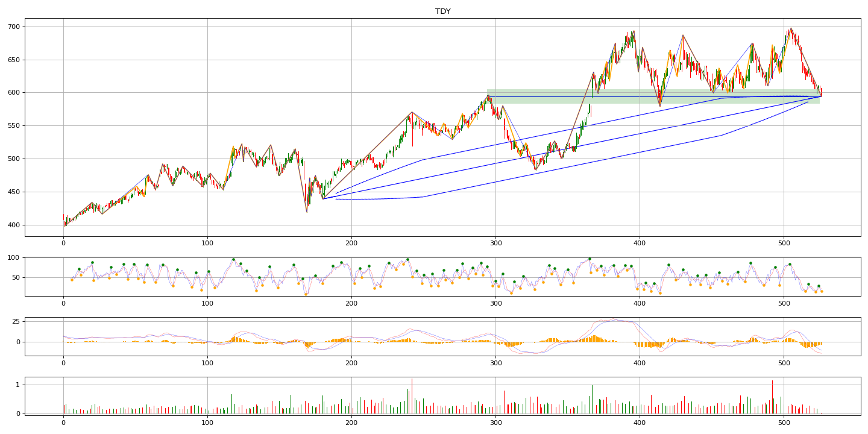Click the green support zone rectangle

(653, 96)
